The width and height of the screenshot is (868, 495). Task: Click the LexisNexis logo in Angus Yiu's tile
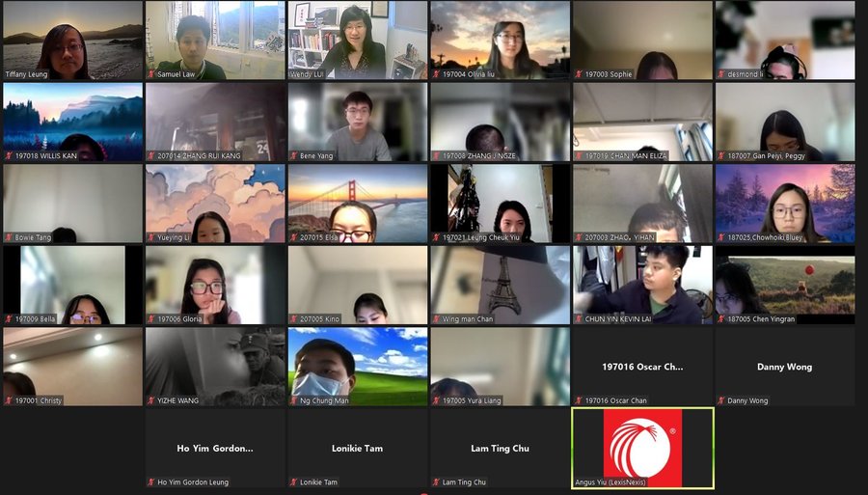(642, 448)
